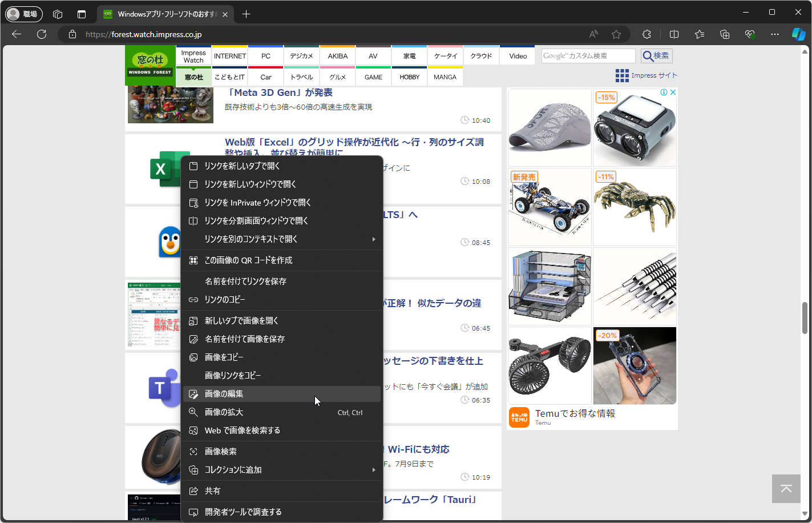Open Browser essentials from the toolbar icon
The height and width of the screenshot is (523, 812).
coord(749,34)
